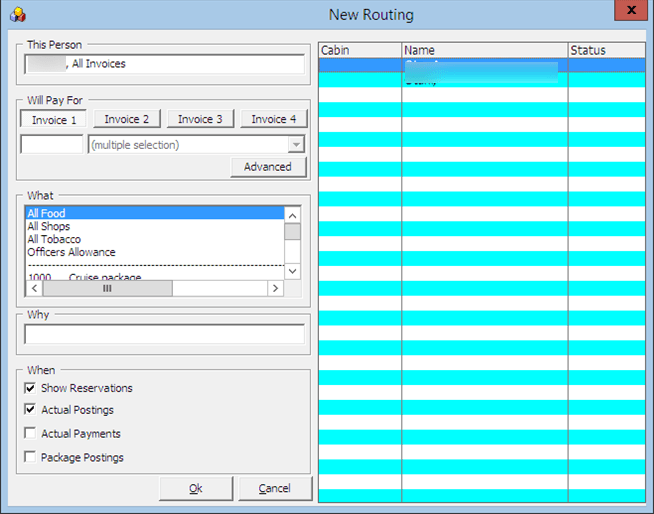Screen dimensions: 654x514
Task: Click the What list scroll-left arrow
Action: coord(34,288)
